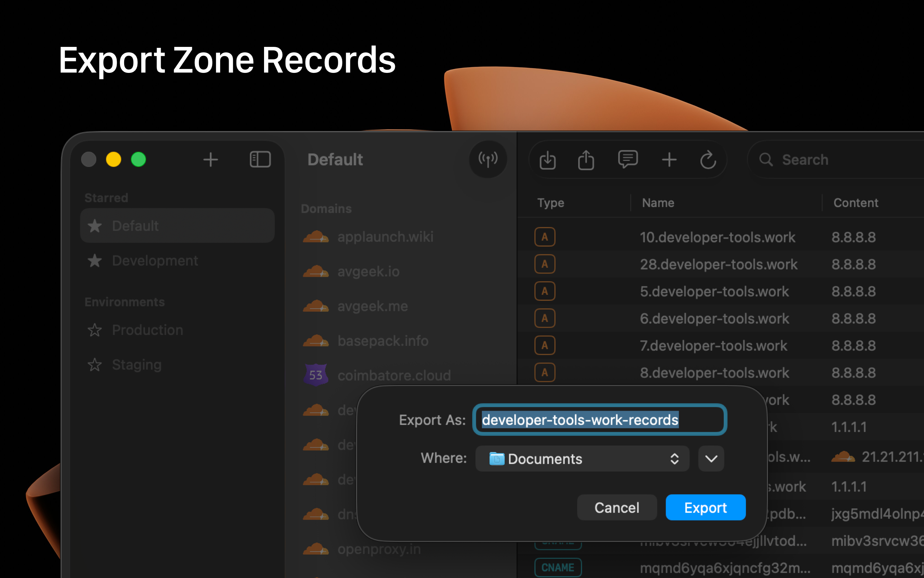
Task: Click the A type badge of 8.developer-tools.work
Action: pos(545,373)
